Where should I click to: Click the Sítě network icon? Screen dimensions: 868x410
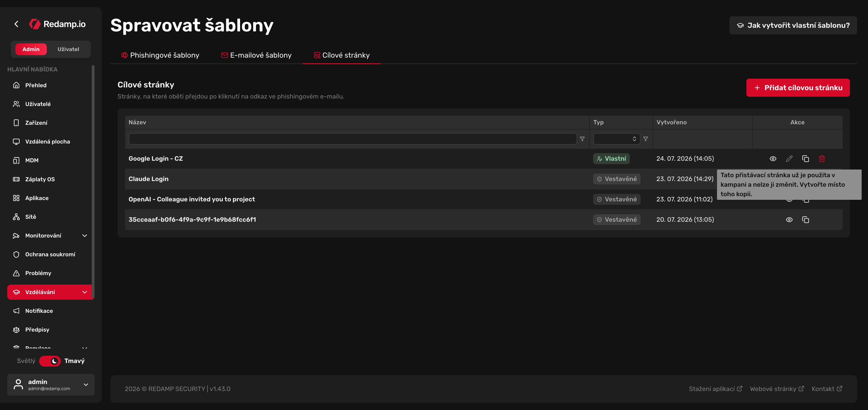click(x=16, y=217)
